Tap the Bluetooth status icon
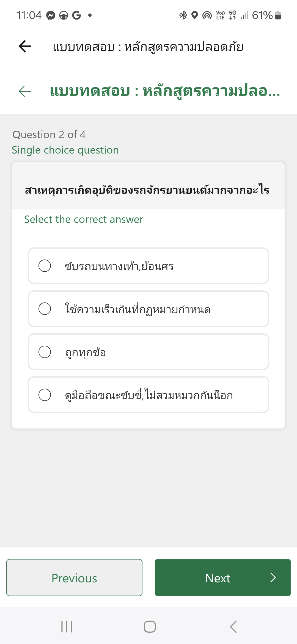This screenshot has width=297, height=644. point(183,15)
